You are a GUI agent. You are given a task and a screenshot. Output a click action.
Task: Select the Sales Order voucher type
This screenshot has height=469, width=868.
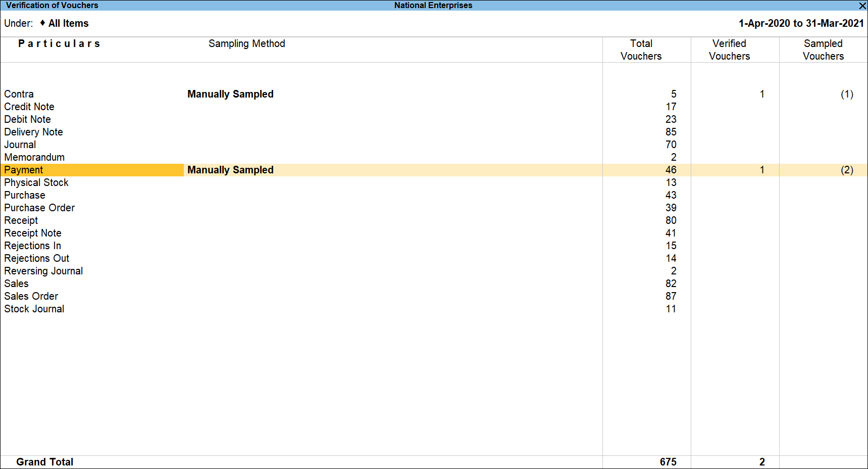(31, 296)
